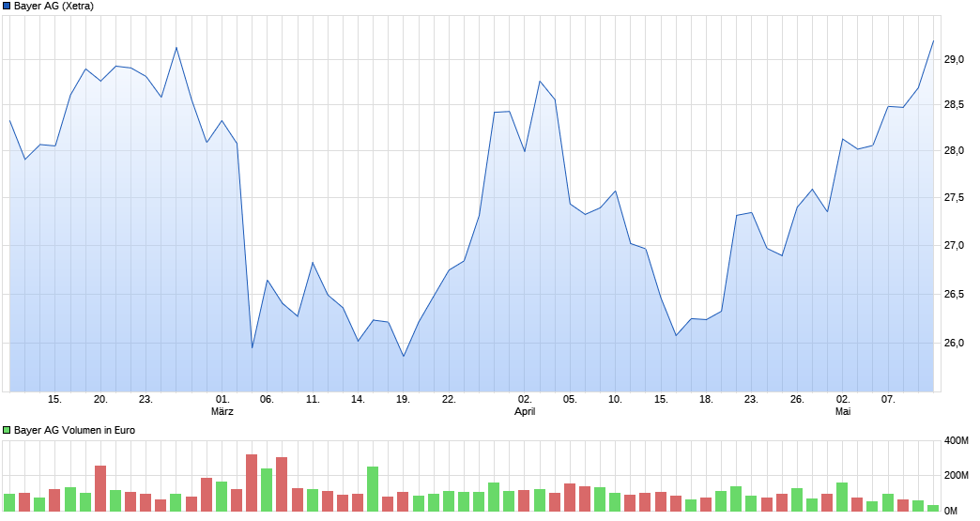The width and height of the screenshot is (980, 521).
Task: Click the 'März' month label
Action: (222, 411)
